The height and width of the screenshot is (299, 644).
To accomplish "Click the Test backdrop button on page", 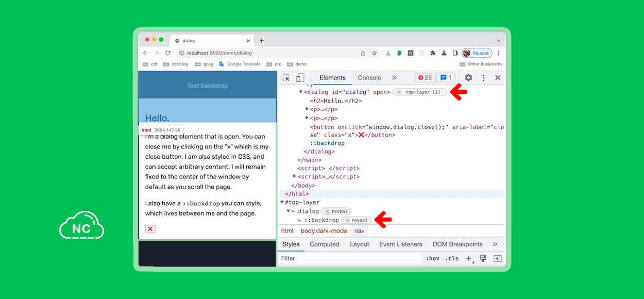I will [x=207, y=86].
